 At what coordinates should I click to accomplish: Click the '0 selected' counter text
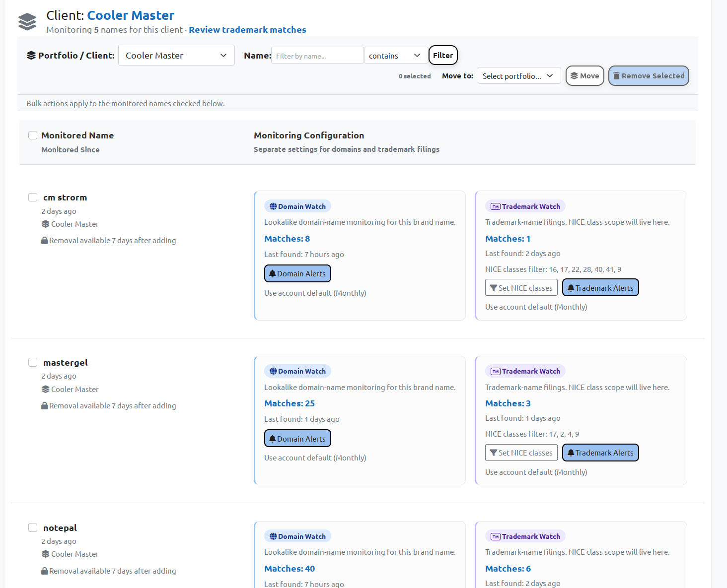(415, 76)
